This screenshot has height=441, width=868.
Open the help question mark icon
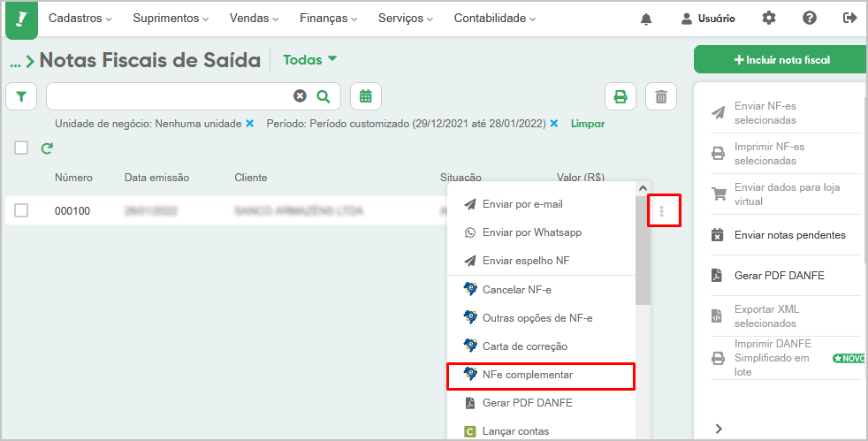[810, 19]
